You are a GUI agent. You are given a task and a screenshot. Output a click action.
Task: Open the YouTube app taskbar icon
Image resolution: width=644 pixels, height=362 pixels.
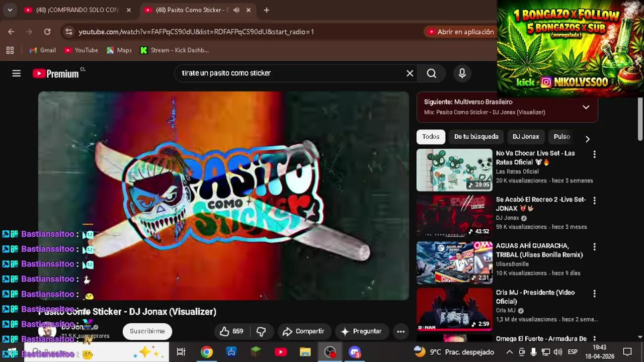click(x=280, y=352)
